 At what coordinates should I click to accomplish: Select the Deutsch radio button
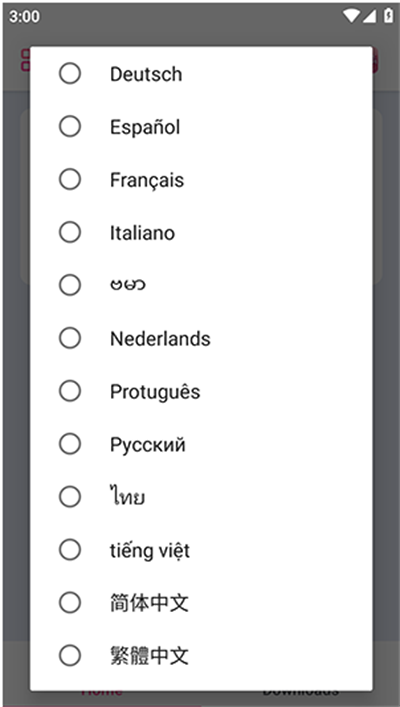(70, 74)
